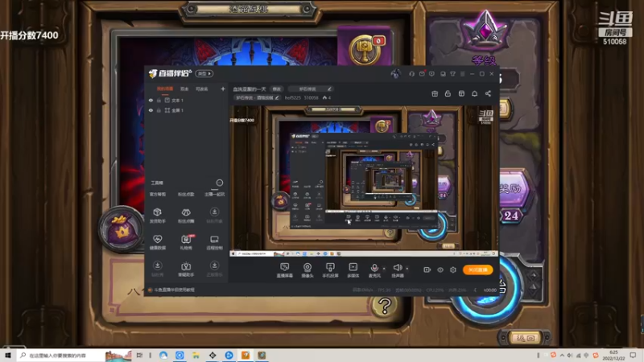Click the 修改 button next to stream title
This screenshot has width=644, height=362.
coord(276,88)
